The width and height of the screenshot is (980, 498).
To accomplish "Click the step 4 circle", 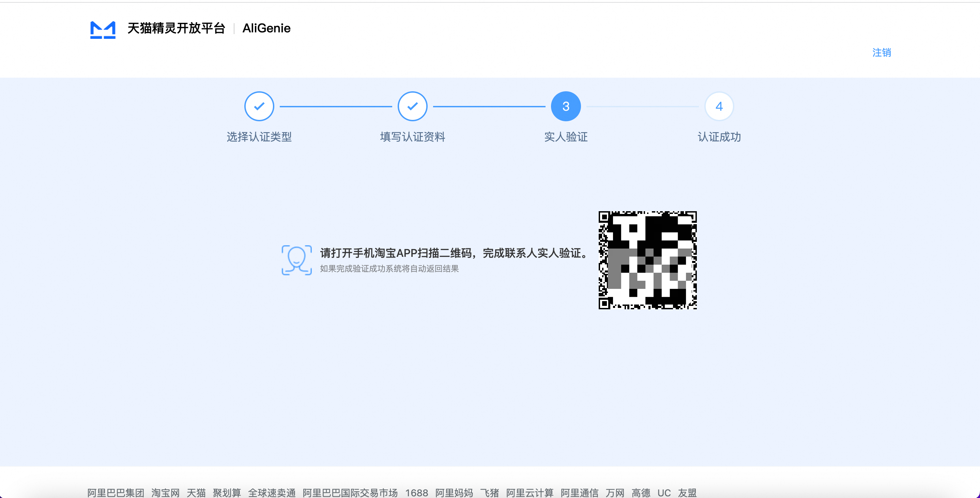I will [x=719, y=106].
